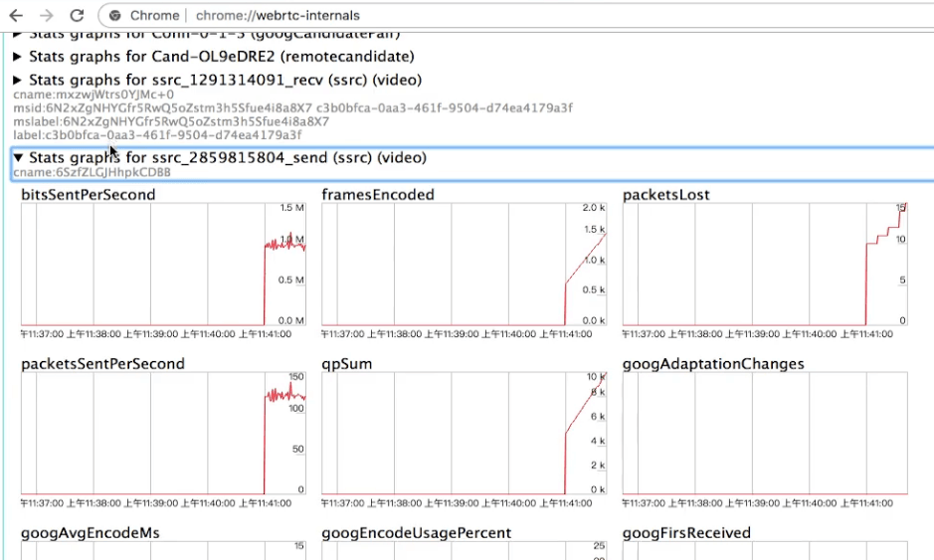Expand Stats graphs for ssrc_1291314091_recv video
This screenshot has width=934, height=560.
point(218,80)
